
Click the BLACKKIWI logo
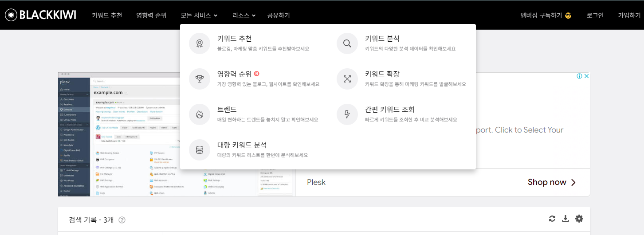pos(40,15)
